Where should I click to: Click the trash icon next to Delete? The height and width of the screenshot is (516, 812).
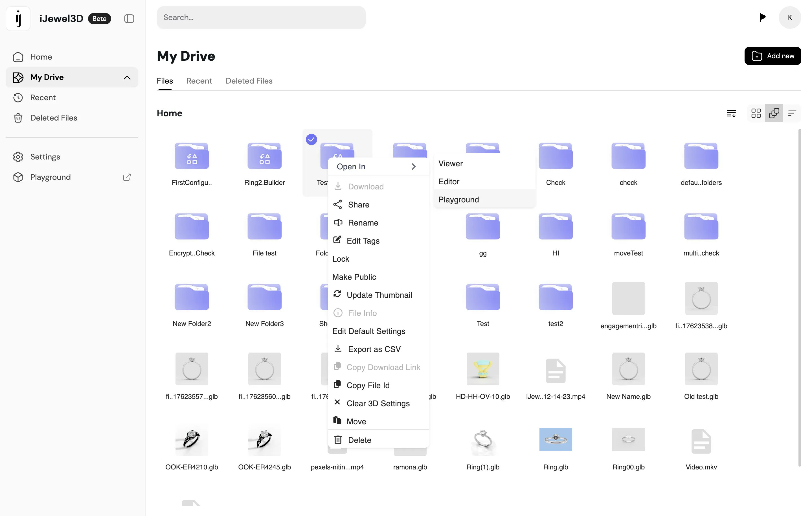pos(338,440)
